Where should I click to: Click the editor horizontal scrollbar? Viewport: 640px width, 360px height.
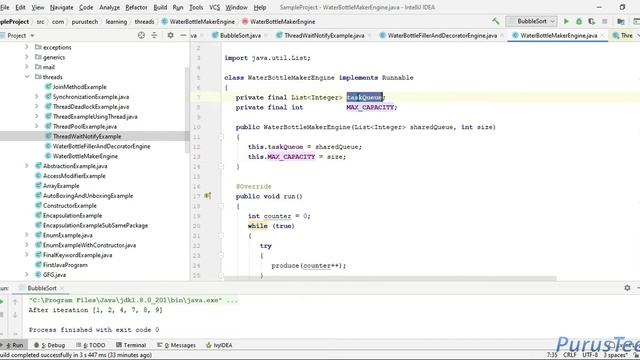[390, 278]
